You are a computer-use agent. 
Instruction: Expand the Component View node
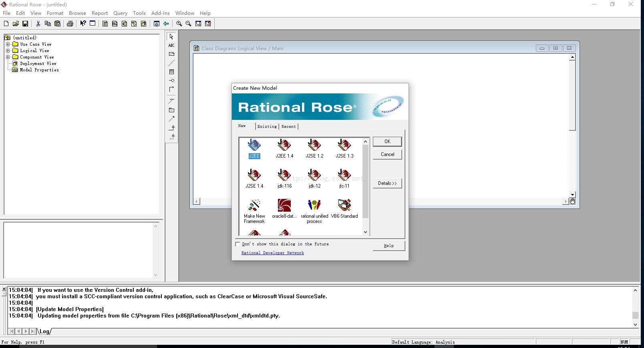click(x=8, y=57)
